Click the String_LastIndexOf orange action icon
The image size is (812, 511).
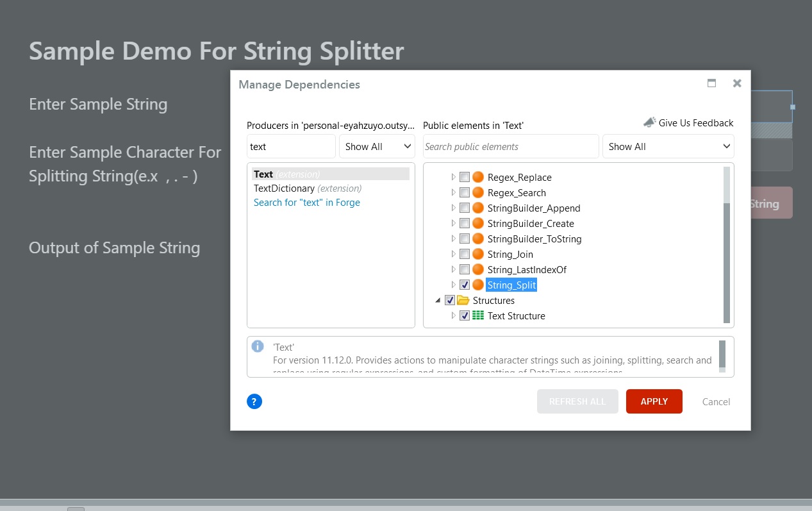pyautogui.click(x=478, y=269)
